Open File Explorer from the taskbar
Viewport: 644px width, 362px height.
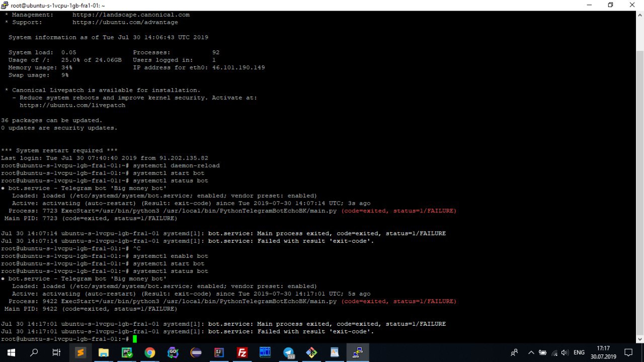pyautogui.click(x=104, y=352)
